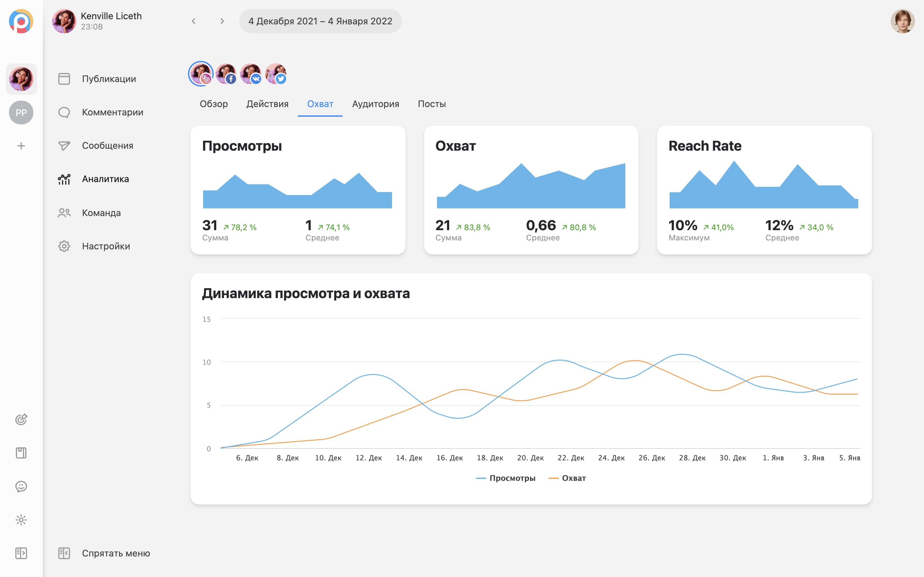Toggle the Просмотры series in chart legend

[506, 478]
